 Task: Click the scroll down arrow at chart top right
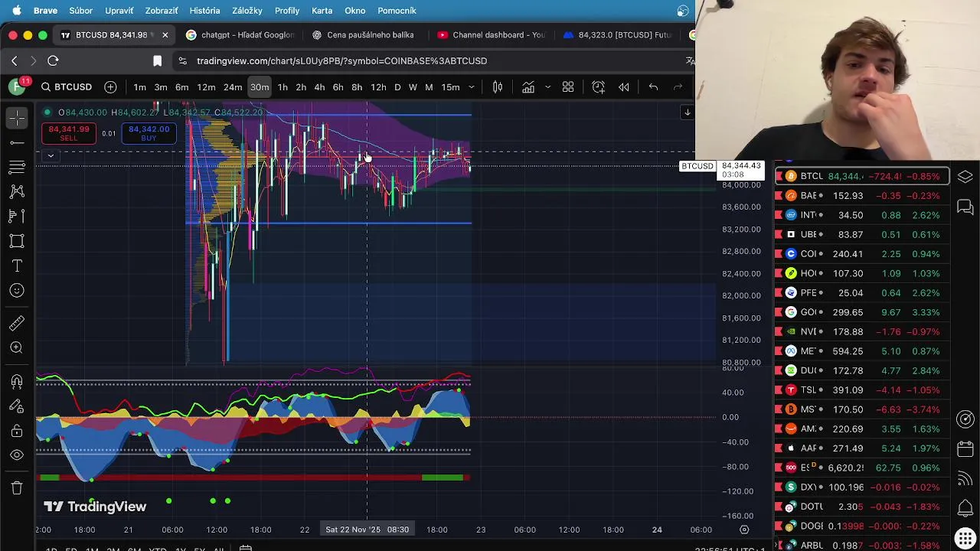point(688,112)
